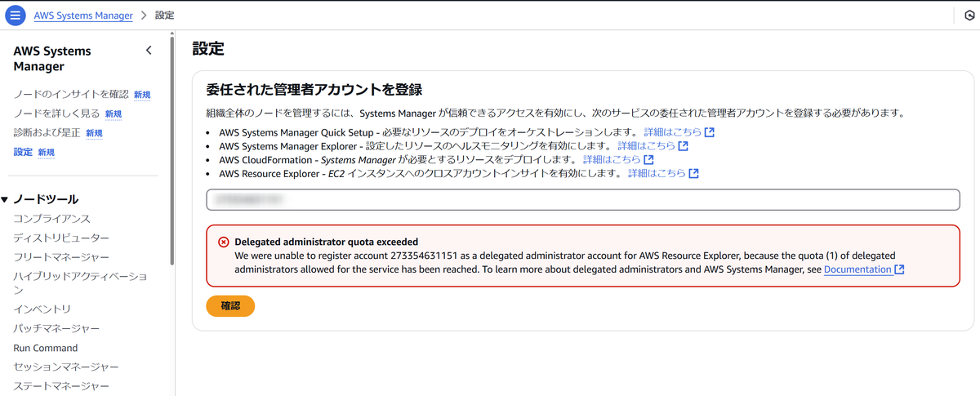Click the 設定 page heading
The image size is (980, 396).
click(x=208, y=49)
